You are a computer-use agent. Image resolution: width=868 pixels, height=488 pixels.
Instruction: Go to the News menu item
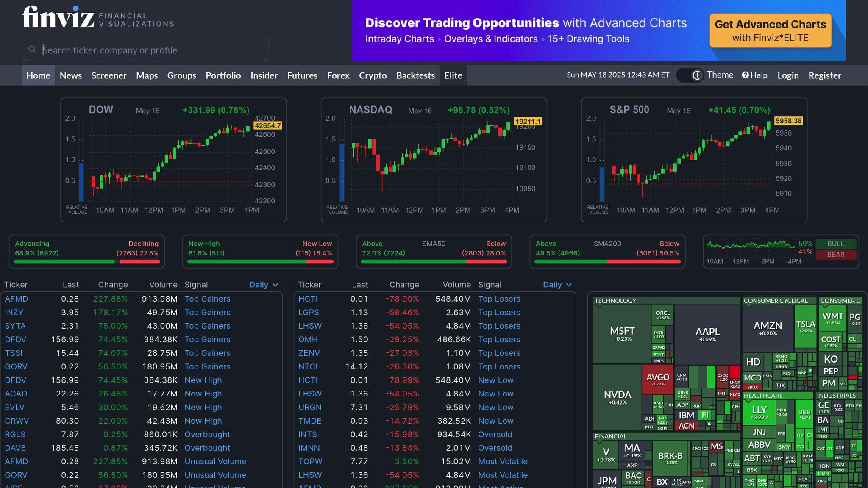(71, 75)
